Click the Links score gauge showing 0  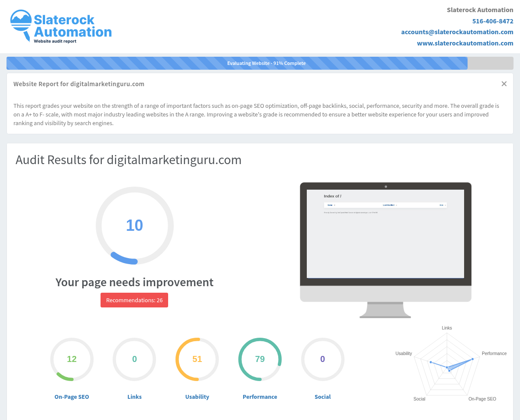(134, 359)
